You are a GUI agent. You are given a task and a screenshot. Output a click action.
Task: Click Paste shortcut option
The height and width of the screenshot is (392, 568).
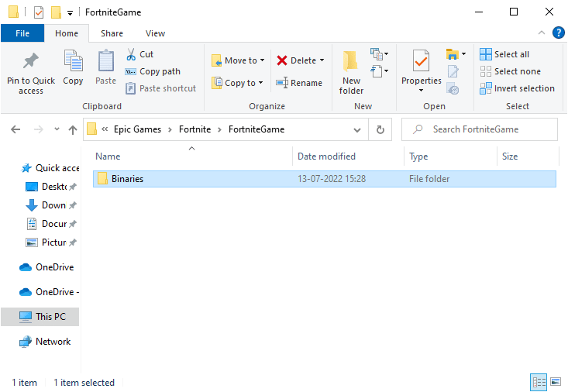(x=160, y=88)
